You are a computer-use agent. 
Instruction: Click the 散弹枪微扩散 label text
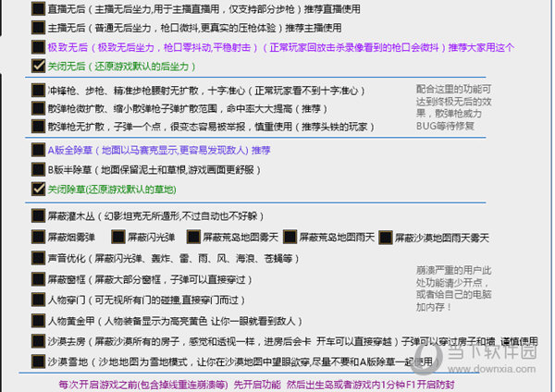(x=188, y=108)
